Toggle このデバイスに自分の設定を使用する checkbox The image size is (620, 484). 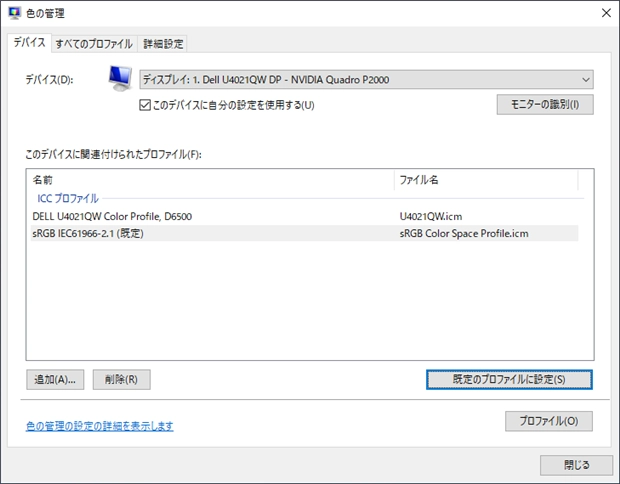[x=145, y=105]
